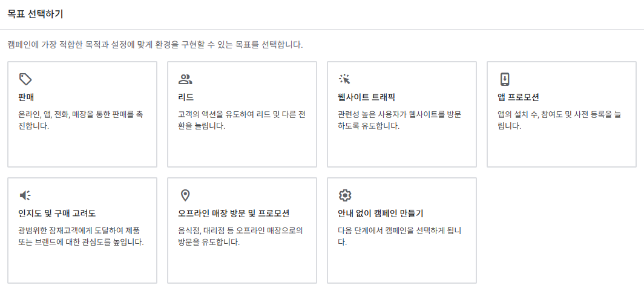
Task: Click the phone download icon for 앱 프로모션
Action: tap(505, 79)
